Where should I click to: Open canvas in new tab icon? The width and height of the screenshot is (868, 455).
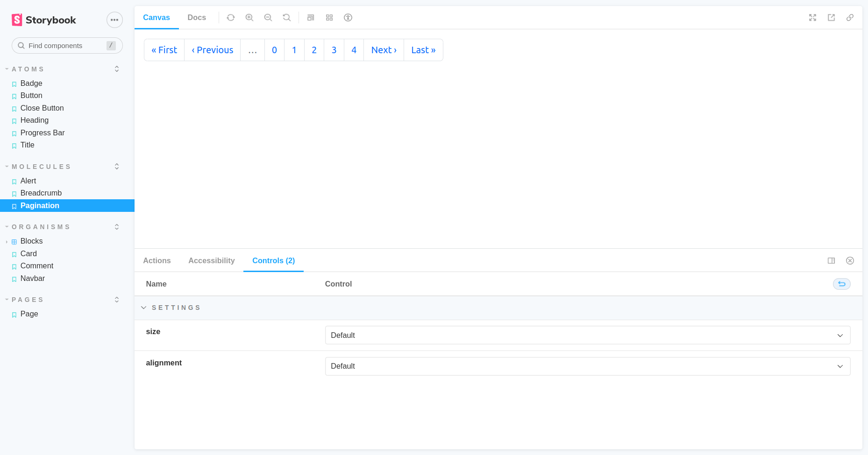click(832, 18)
